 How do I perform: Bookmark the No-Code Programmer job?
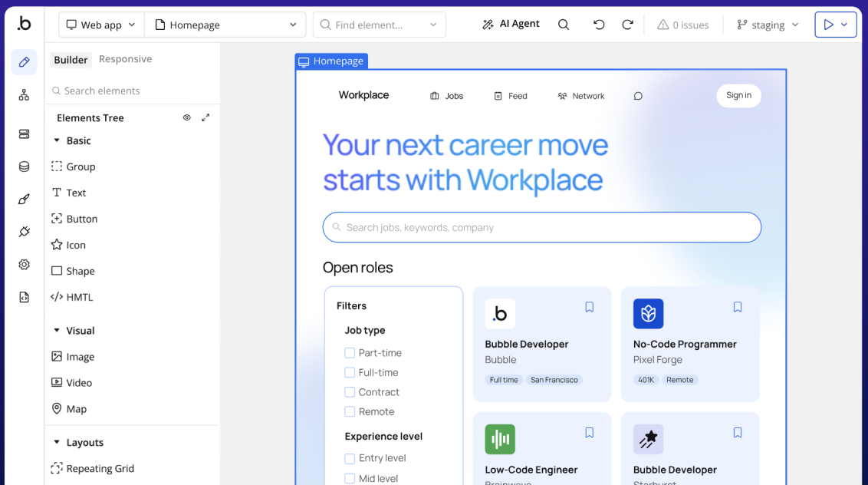click(738, 307)
